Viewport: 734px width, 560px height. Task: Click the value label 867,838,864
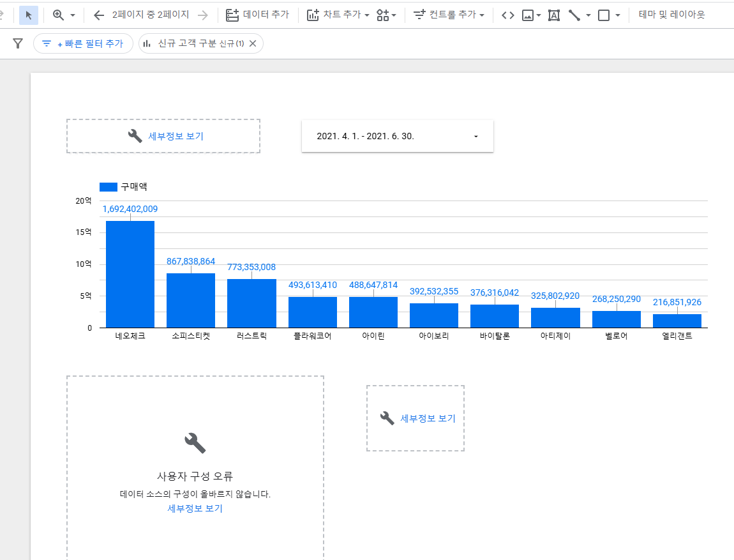point(191,261)
